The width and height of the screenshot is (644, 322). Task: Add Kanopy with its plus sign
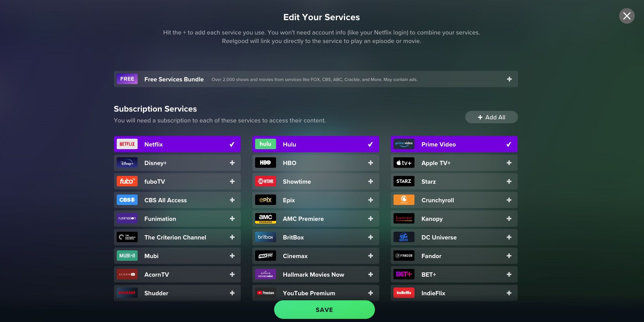(509, 219)
